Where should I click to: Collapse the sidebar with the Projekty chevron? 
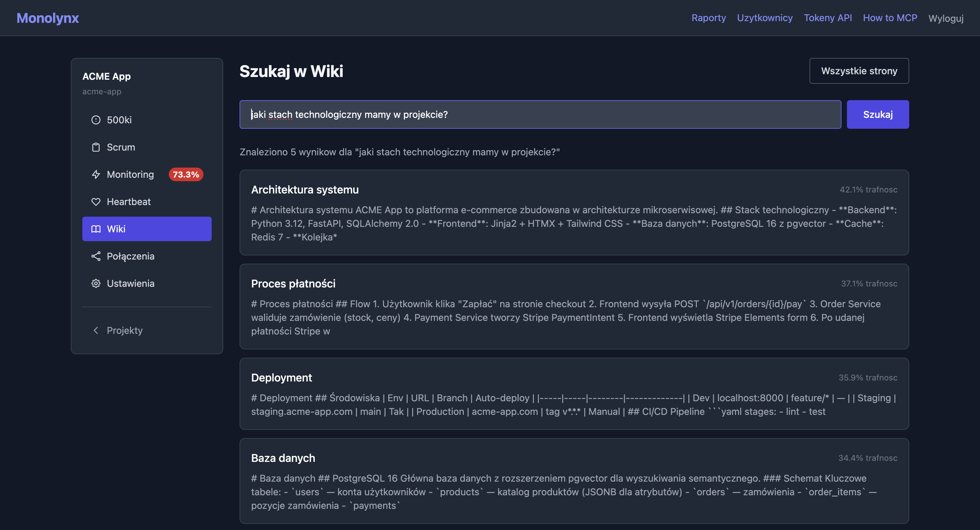tap(96, 330)
